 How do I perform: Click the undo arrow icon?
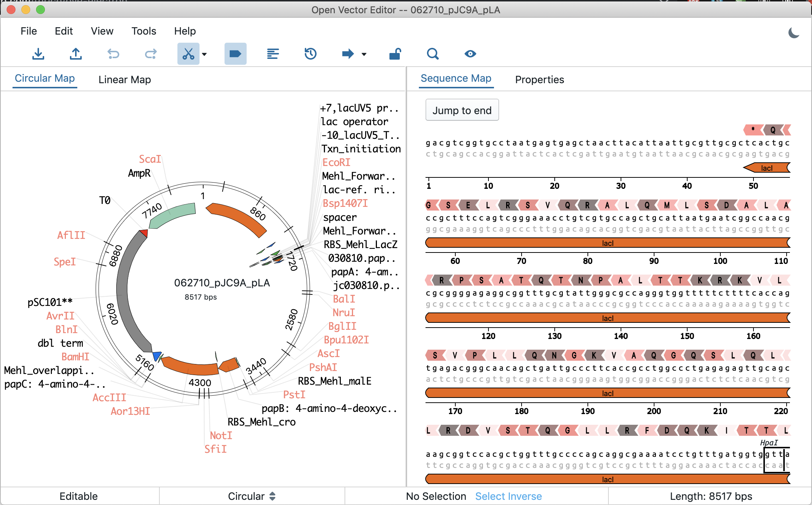pyautogui.click(x=113, y=54)
